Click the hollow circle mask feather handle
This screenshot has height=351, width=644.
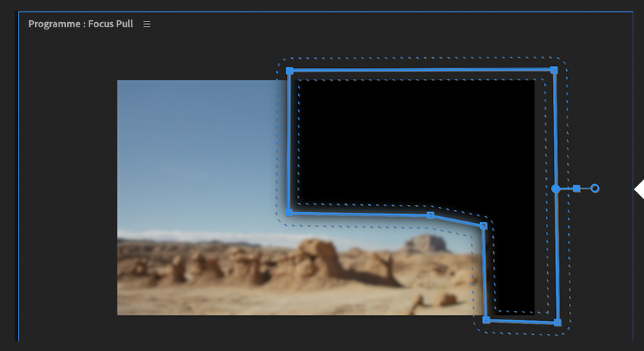[595, 188]
